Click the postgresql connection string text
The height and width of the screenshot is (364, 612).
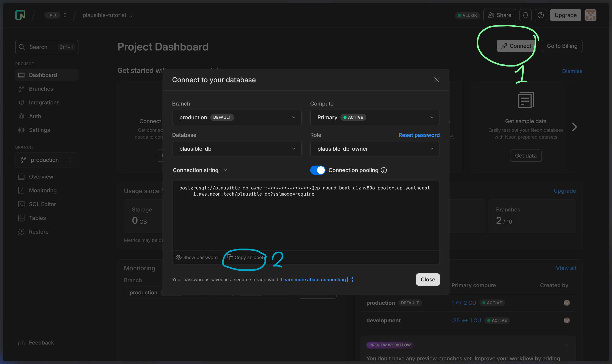pyautogui.click(x=304, y=191)
